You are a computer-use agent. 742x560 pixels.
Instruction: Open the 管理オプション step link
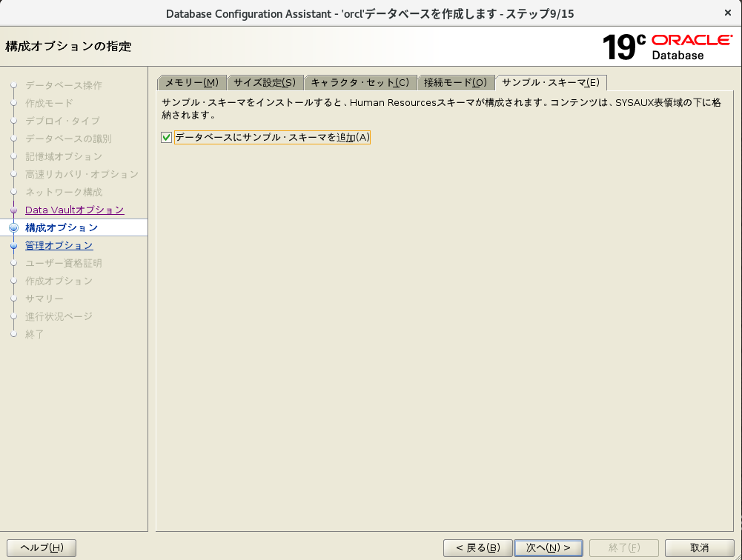(59, 245)
